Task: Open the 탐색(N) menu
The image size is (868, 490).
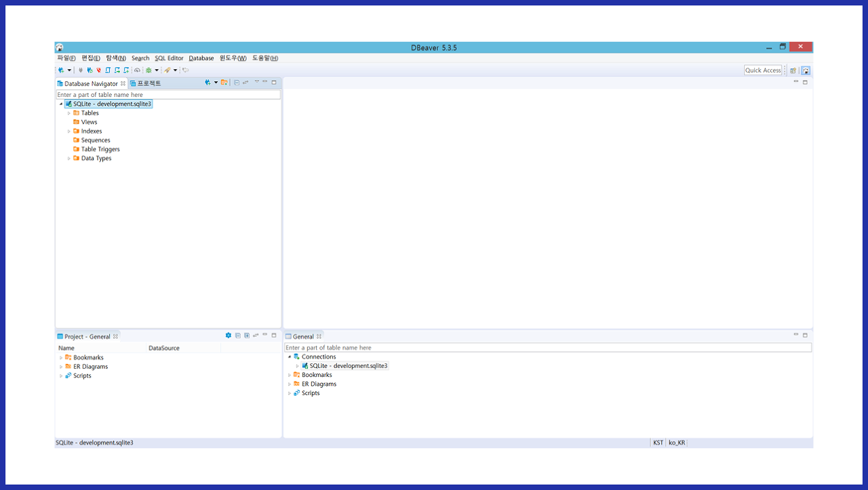Action: pos(116,58)
